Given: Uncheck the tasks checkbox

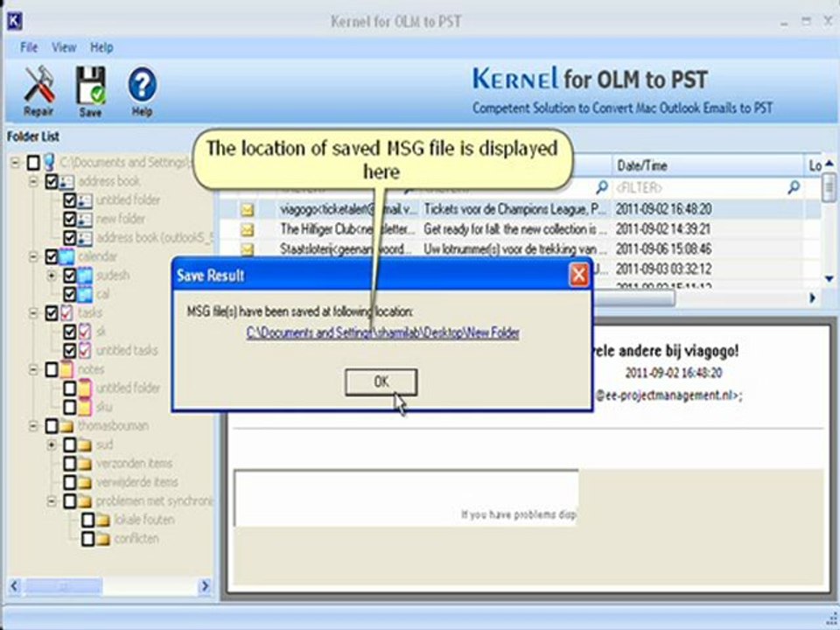Looking at the screenshot, I should tap(52, 313).
